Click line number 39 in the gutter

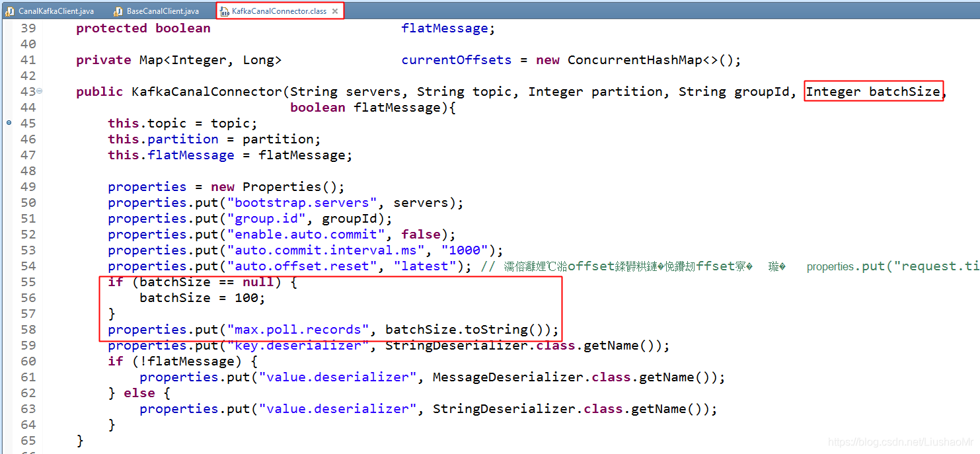pyautogui.click(x=28, y=28)
